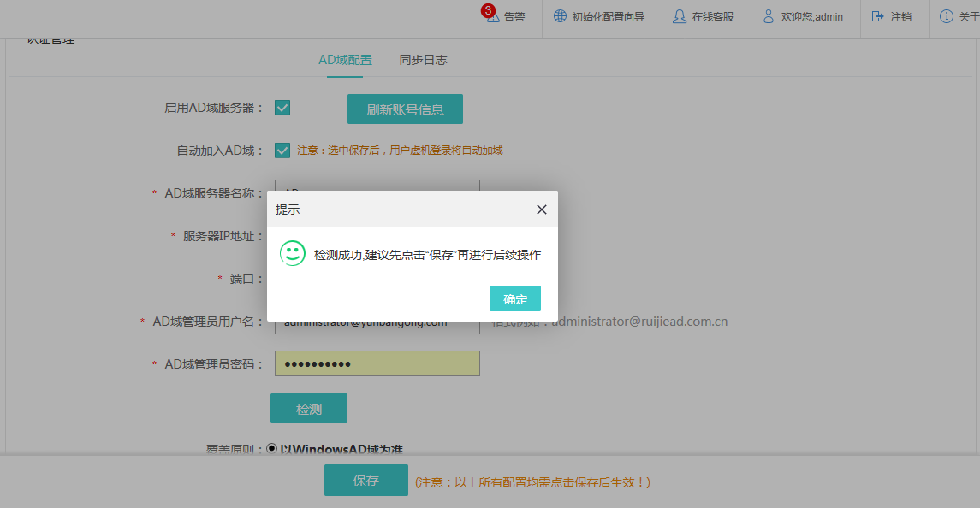Click the 初始化配置向导 globe icon
This screenshot has height=508, width=980.
pyautogui.click(x=560, y=16)
